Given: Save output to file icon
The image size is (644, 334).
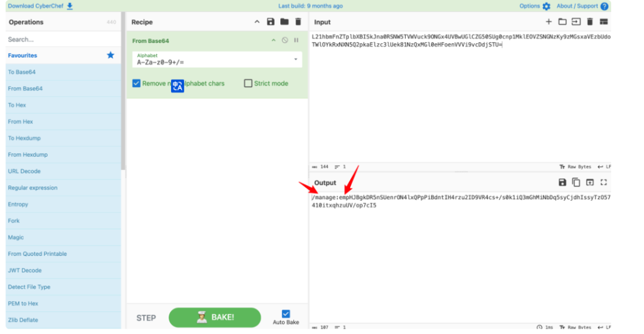Looking at the screenshot, I should [562, 183].
